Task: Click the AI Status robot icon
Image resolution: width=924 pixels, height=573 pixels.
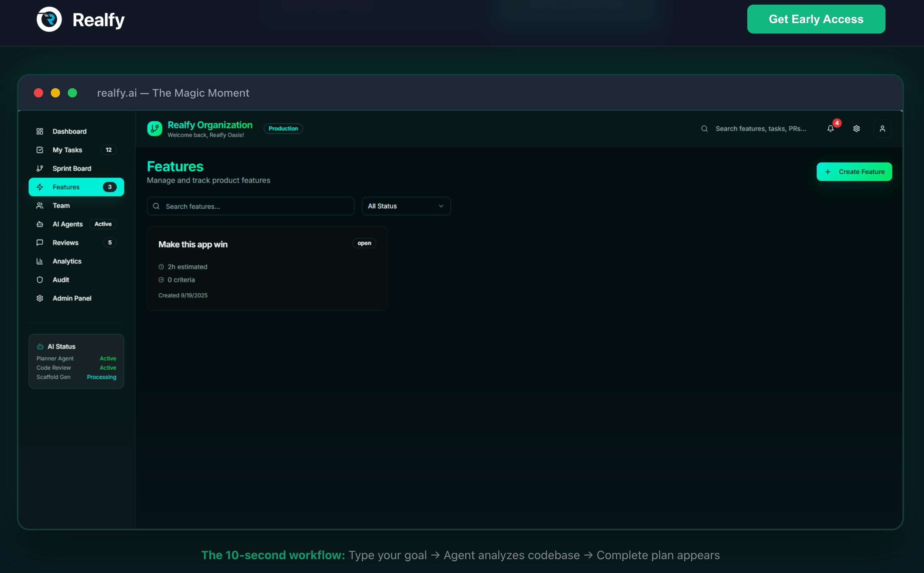Action: (x=40, y=347)
